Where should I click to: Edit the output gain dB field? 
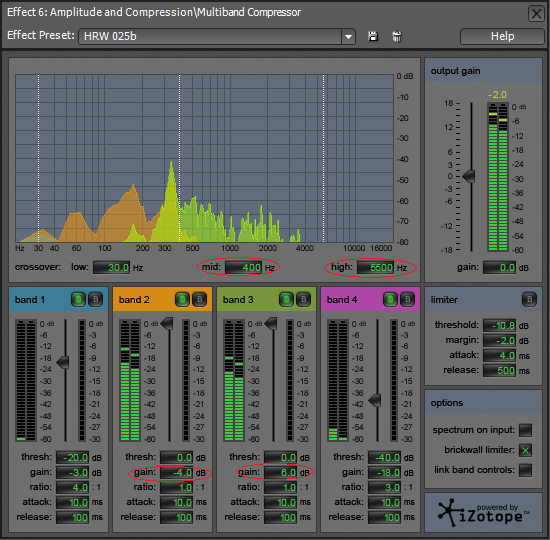pos(499,268)
